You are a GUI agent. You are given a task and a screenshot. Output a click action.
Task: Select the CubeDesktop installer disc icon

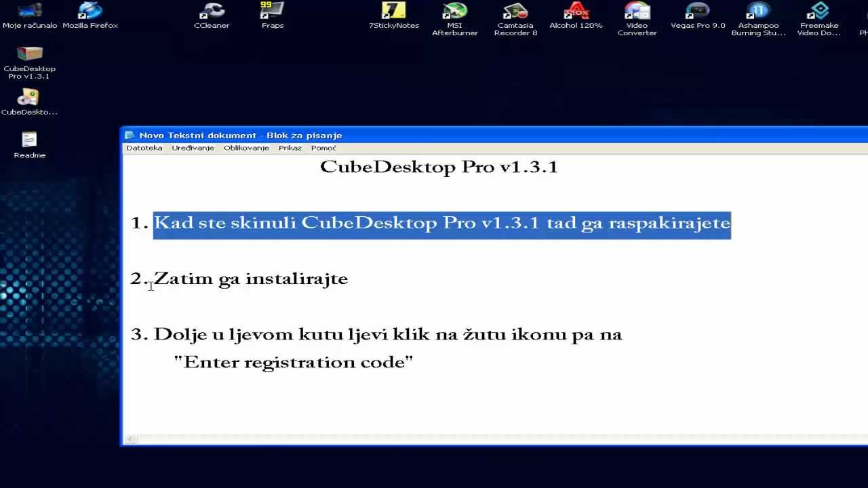(29, 102)
